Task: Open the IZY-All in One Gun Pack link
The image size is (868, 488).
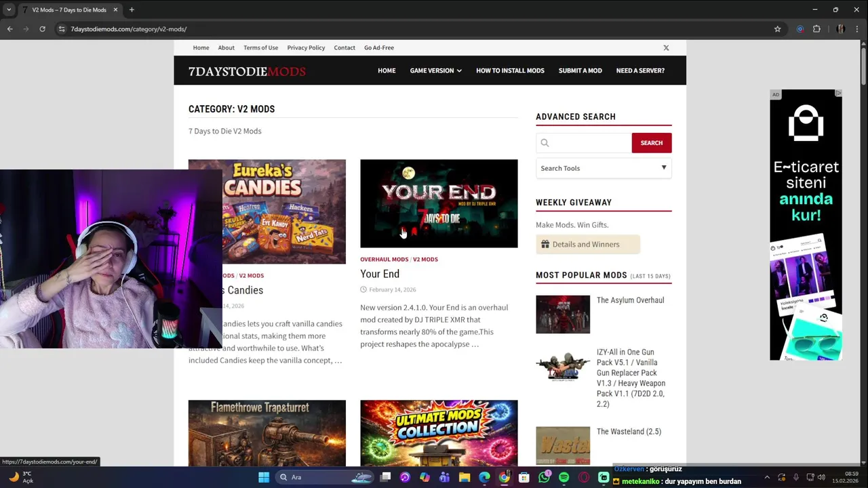Action: (631, 378)
